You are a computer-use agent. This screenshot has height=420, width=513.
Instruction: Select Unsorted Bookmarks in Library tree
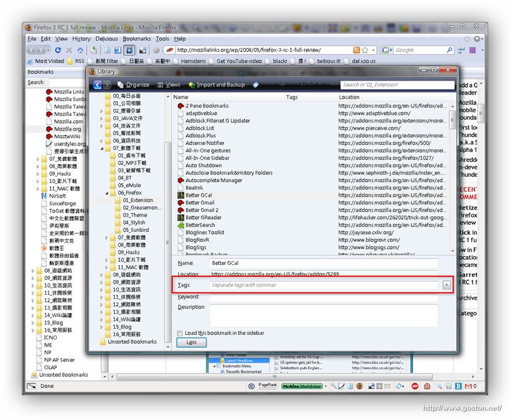click(128, 342)
